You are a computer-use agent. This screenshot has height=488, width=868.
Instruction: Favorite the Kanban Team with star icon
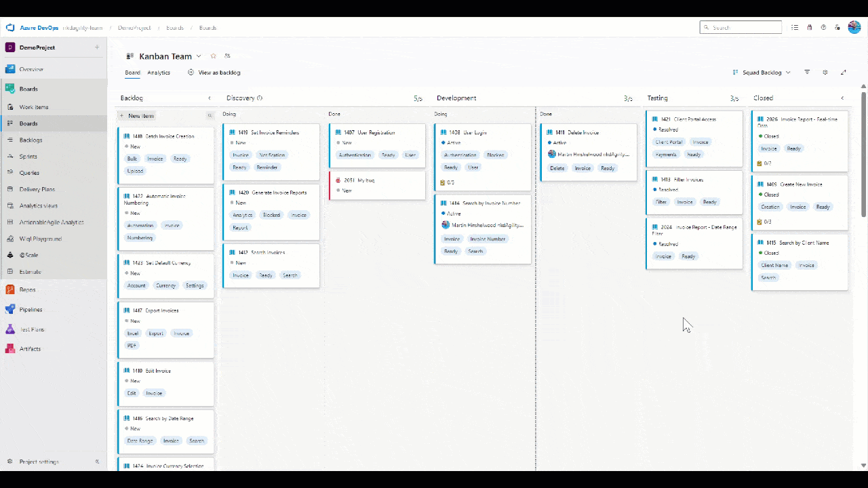pos(214,56)
